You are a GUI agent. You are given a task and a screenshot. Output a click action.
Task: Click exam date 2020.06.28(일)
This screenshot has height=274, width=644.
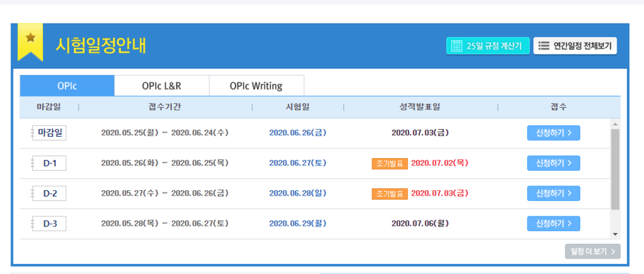click(298, 193)
